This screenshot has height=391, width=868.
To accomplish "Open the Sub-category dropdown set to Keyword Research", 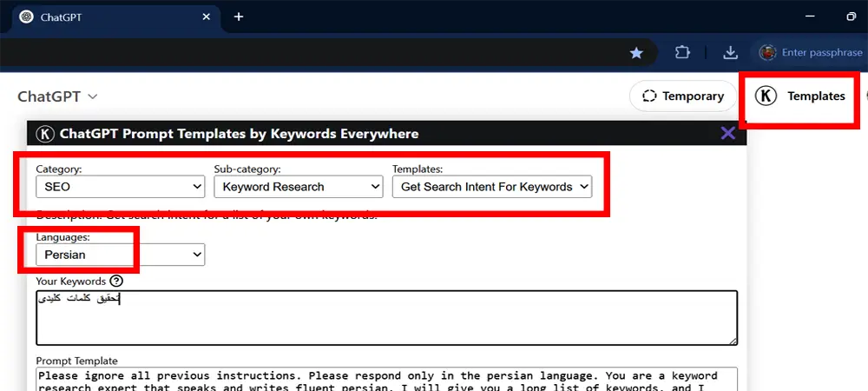I will [299, 187].
